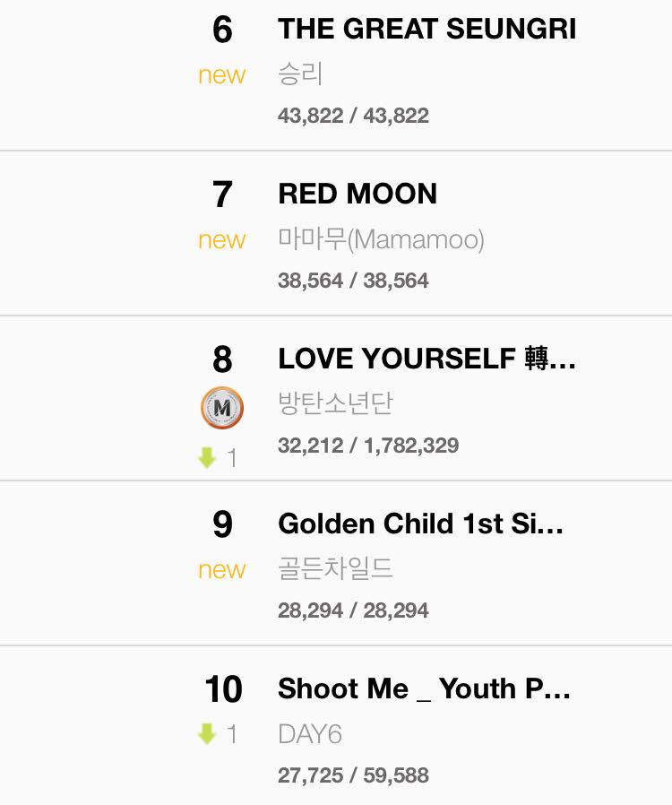Viewport: 672px width, 805px height.
Task: Click the green down arrow at rank 10
Action: pyautogui.click(x=207, y=733)
